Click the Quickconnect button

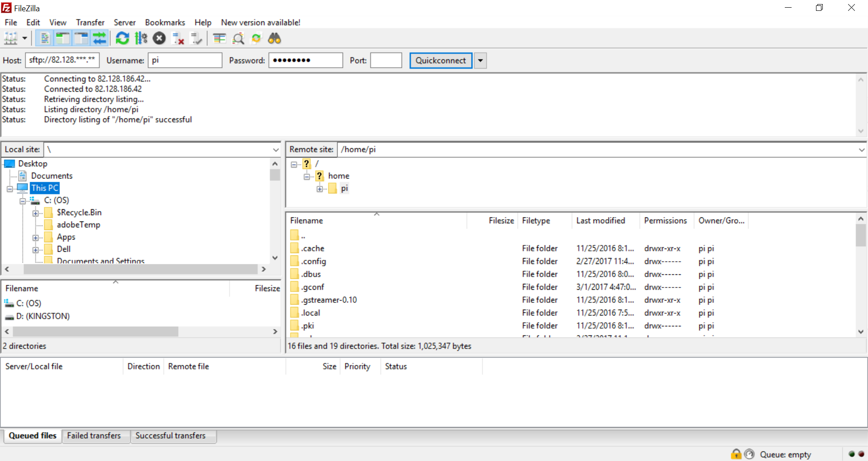pyautogui.click(x=441, y=61)
